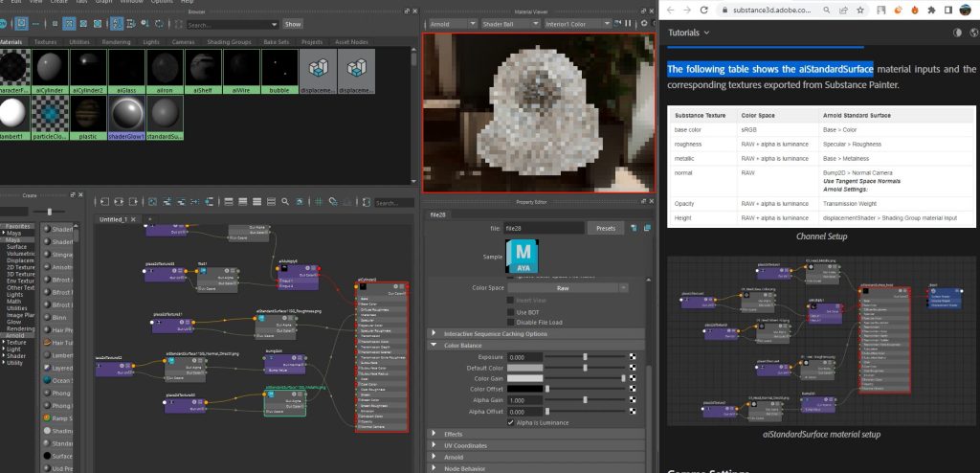Viewport: 980px width, 473px height.
Task: Open the browser extensions puzzle icon
Action: click(931, 10)
